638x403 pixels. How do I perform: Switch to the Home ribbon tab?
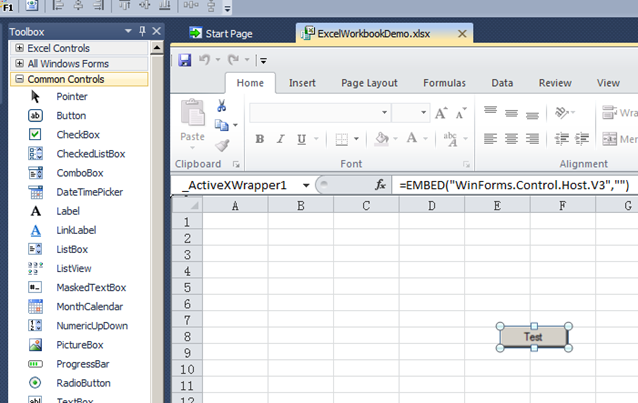coord(250,83)
